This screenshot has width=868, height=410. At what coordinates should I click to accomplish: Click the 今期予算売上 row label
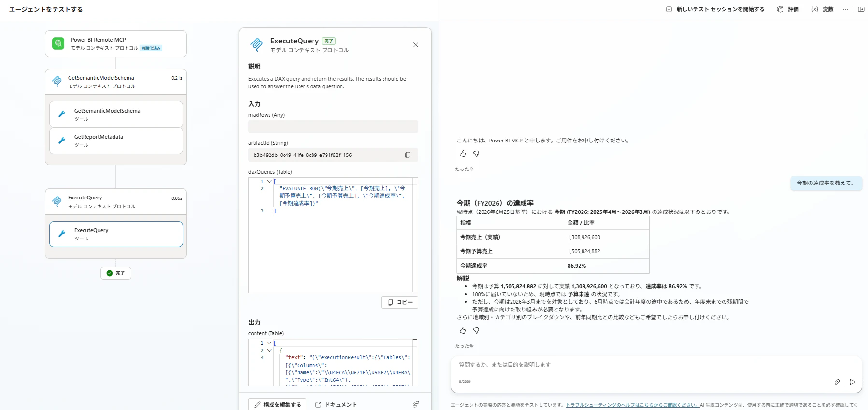pyautogui.click(x=476, y=251)
